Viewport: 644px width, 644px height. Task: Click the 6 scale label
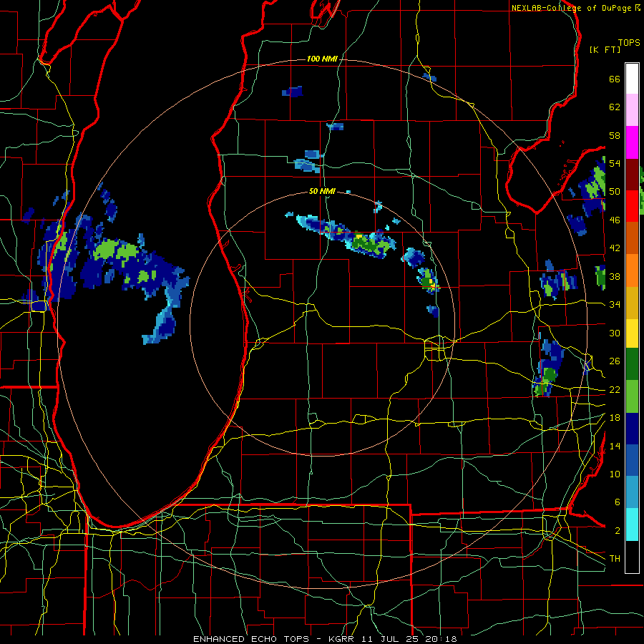[618, 502]
